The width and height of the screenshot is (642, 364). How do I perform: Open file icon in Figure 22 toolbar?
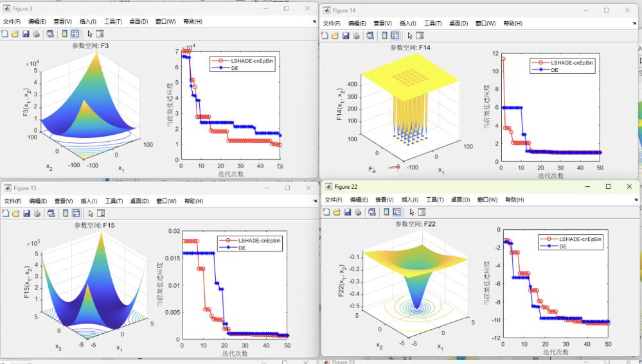coord(337,212)
